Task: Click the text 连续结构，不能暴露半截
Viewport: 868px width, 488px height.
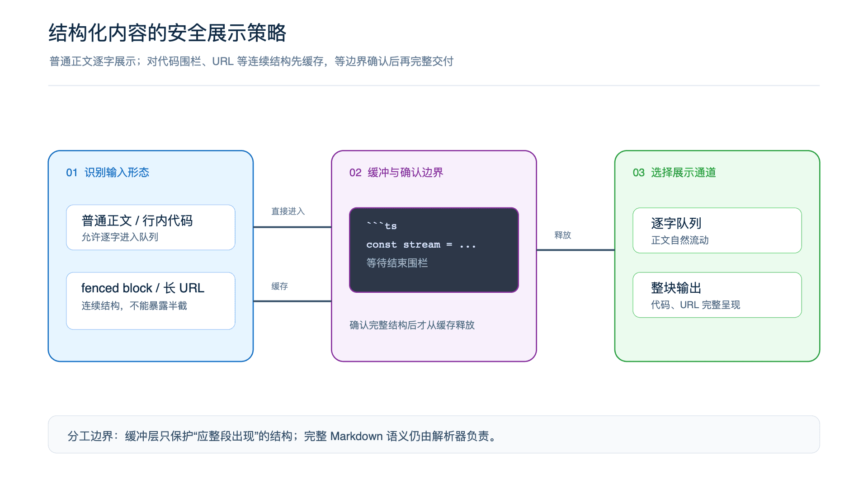Action: tap(134, 306)
